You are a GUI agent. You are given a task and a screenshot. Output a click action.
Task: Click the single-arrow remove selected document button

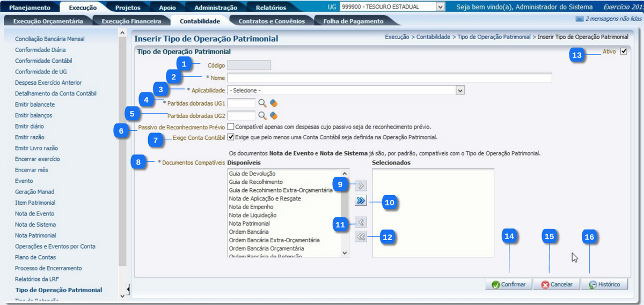(361, 222)
